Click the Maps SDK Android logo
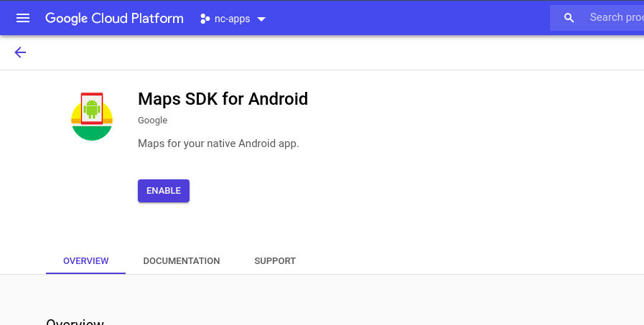 tap(92, 116)
